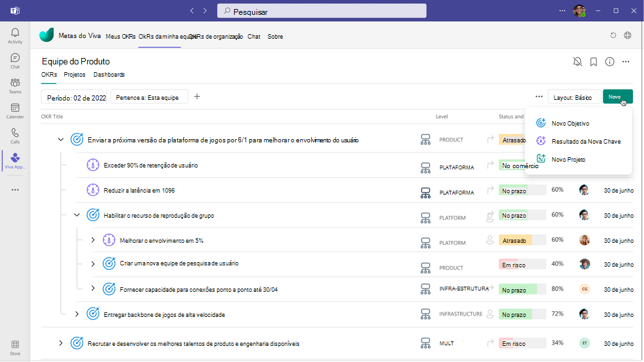Bookmark the Equipe do Produto team
644x362 pixels.
point(594,62)
